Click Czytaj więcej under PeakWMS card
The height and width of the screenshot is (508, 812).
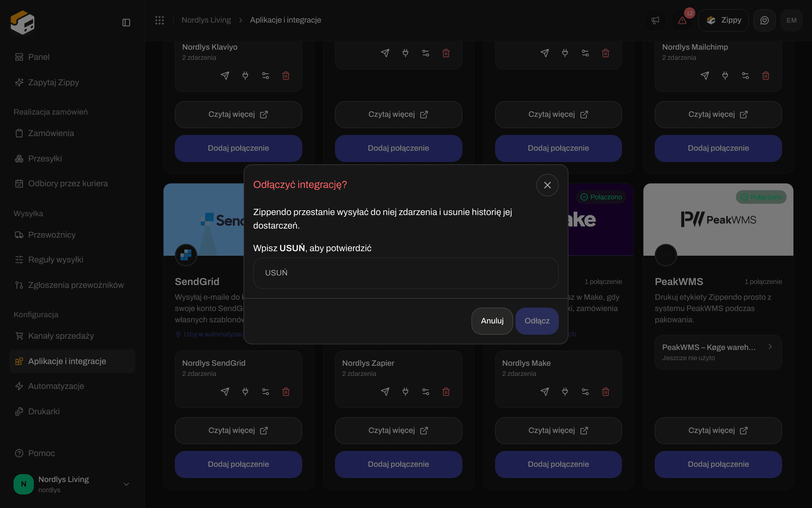tap(718, 431)
